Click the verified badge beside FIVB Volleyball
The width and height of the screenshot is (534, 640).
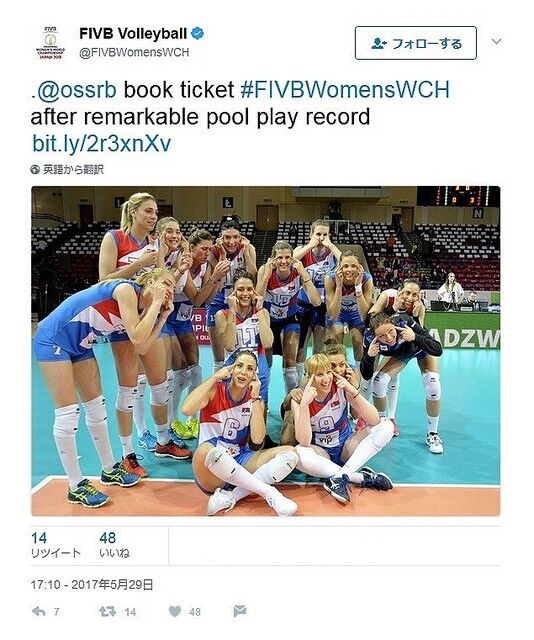tap(198, 33)
